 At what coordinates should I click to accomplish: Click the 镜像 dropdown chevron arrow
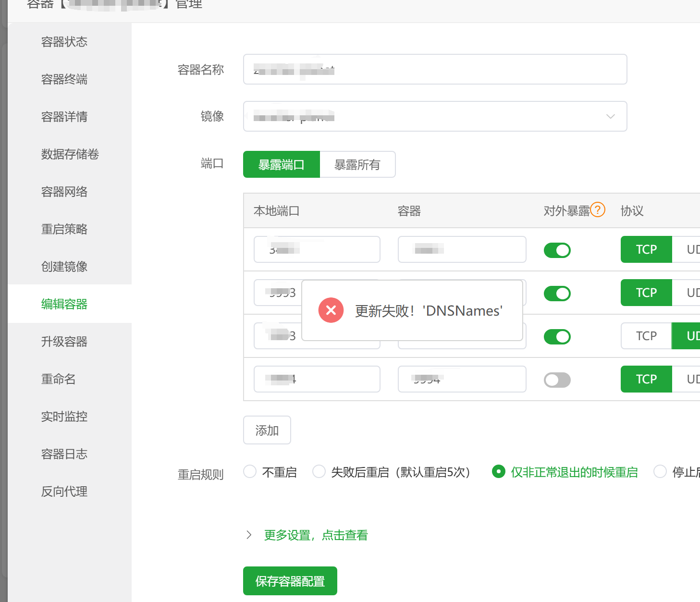point(611,116)
